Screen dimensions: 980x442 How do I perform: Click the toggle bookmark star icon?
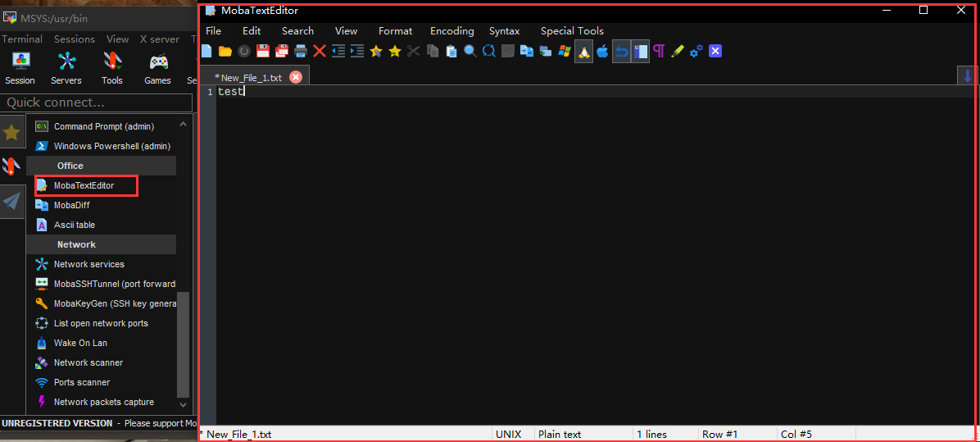tap(375, 52)
